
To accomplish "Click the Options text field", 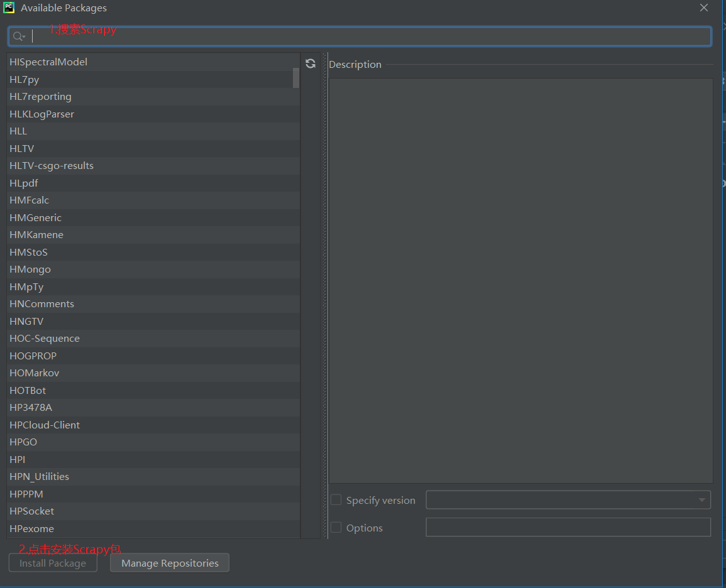I will point(568,528).
